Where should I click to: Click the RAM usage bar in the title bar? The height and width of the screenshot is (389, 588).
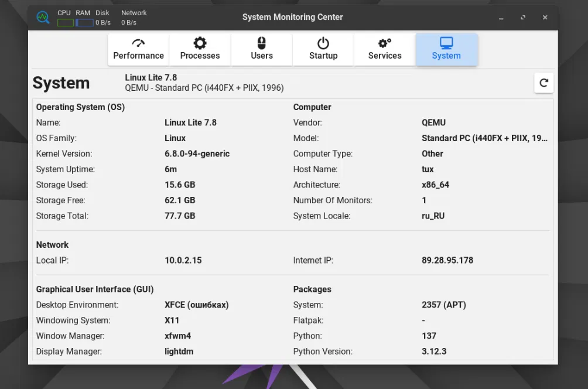pos(84,23)
